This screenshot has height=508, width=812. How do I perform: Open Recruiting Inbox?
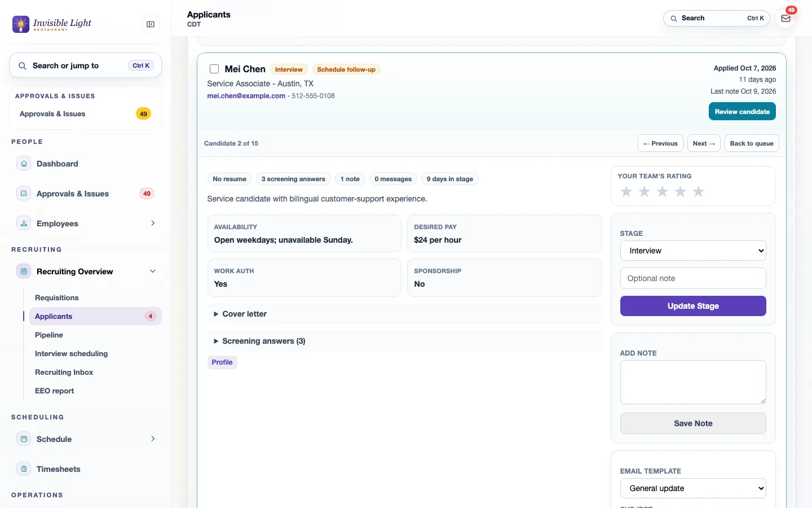[64, 373]
